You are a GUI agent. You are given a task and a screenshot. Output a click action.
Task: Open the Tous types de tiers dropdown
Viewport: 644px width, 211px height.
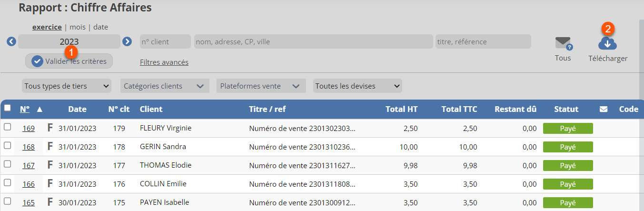point(67,86)
